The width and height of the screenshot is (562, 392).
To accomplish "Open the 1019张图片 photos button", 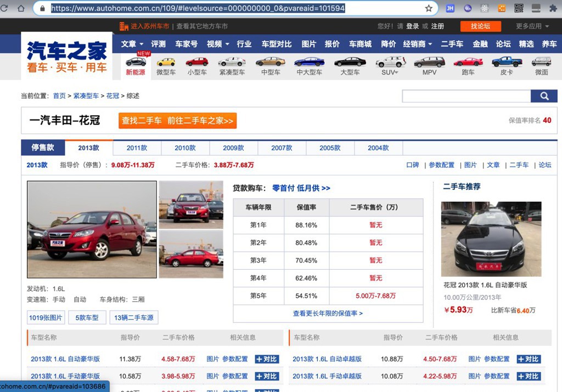I will pyautogui.click(x=46, y=317).
